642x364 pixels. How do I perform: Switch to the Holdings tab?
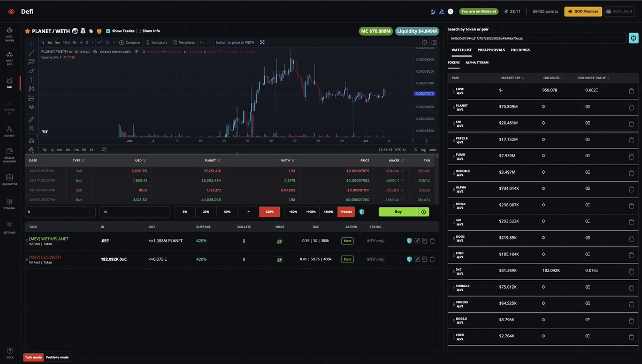521,50
